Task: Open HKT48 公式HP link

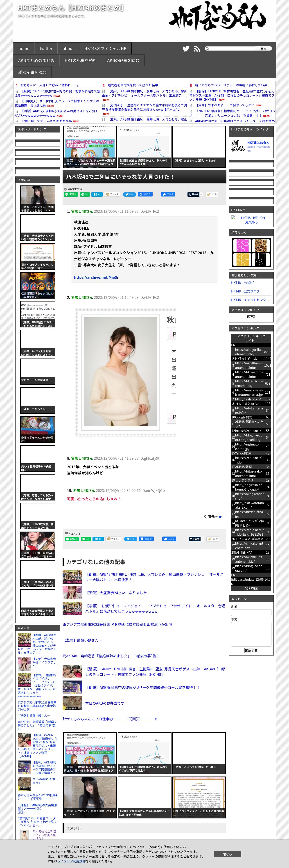Action: tap(243, 283)
